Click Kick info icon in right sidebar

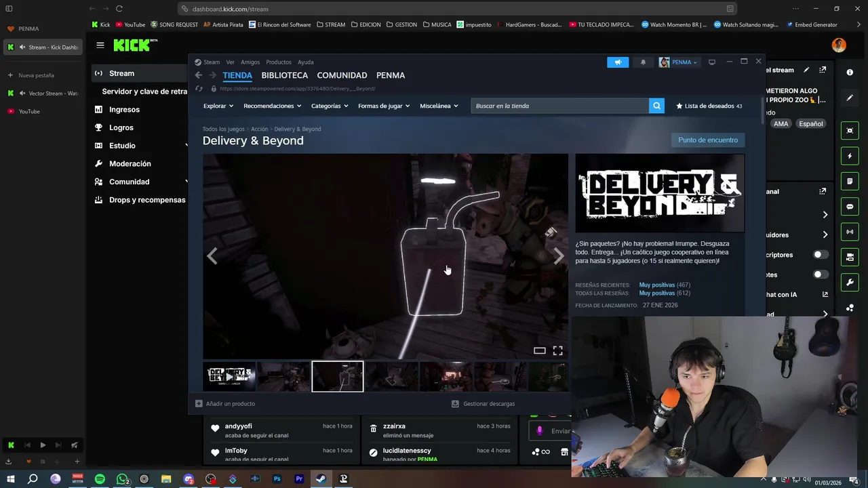(x=850, y=73)
